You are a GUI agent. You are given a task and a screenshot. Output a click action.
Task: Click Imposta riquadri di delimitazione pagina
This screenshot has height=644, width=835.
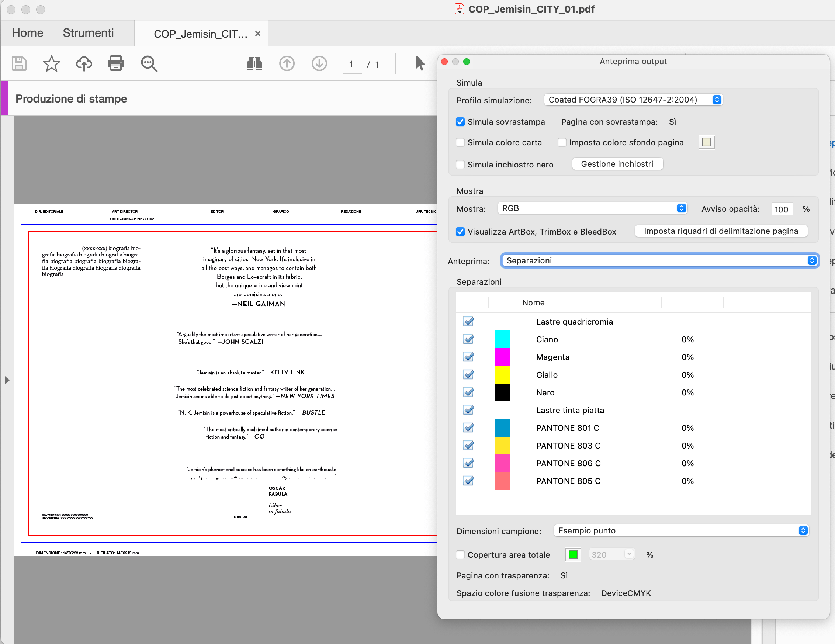(x=721, y=231)
